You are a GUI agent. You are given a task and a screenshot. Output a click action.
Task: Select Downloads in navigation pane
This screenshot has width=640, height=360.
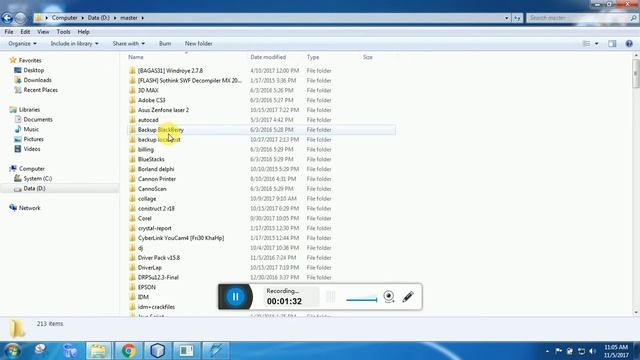pyautogui.click(x=37, y=80)
